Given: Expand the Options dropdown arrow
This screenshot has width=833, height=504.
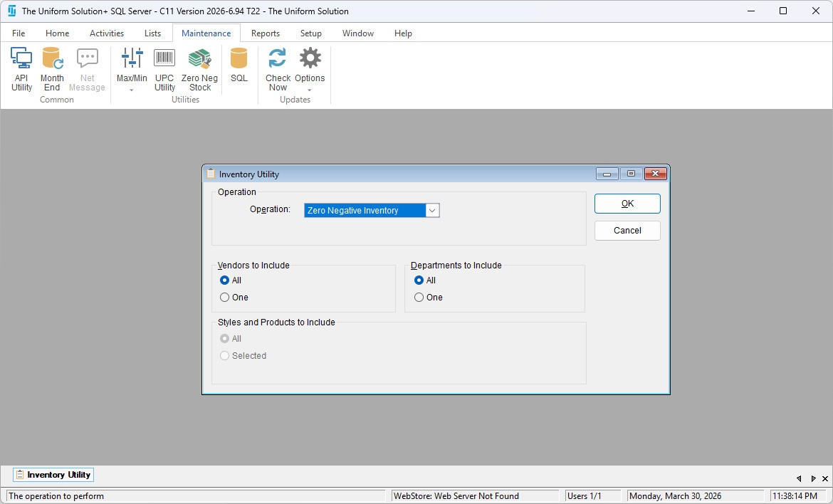Looking at the screenshot, I should 310,90.
